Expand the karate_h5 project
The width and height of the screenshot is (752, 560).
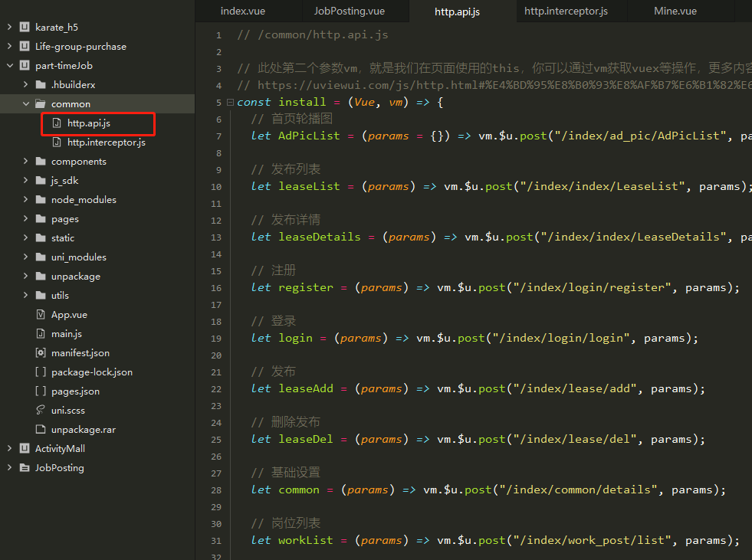[x=9, y=28]
